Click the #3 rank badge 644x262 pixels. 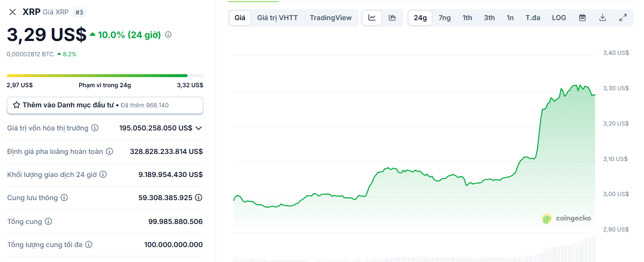79,12
